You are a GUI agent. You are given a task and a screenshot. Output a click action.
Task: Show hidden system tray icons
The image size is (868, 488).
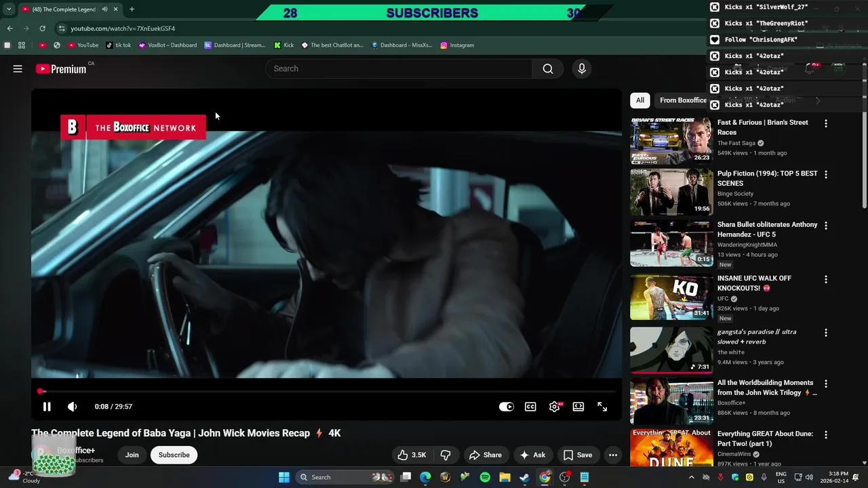pos(691,477)
